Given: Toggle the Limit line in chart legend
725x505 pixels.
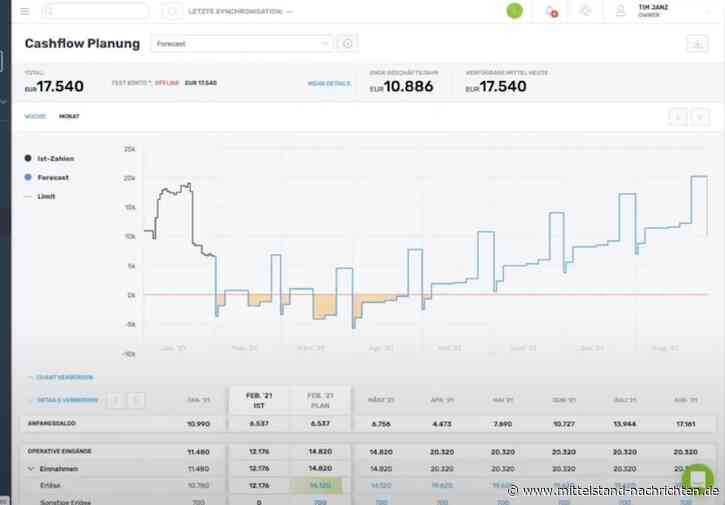Looking at the screenshot, I should [x=42, y=197].
